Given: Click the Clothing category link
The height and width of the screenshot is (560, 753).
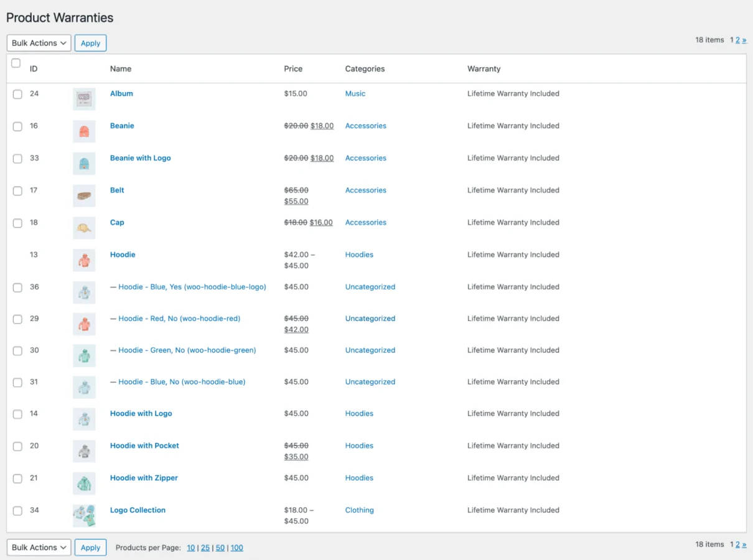Looking at the screenshot, I should (360, 510).
